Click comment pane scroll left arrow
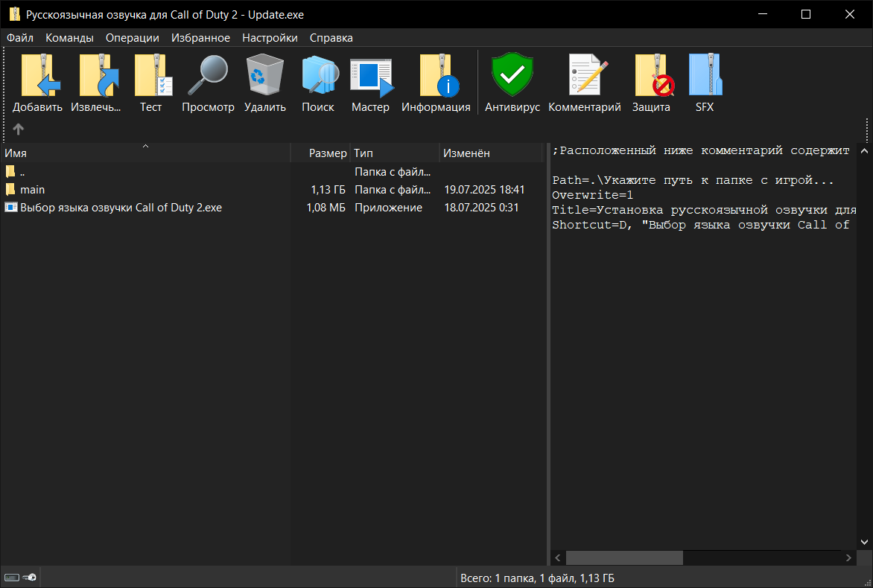Screen dimensions: 873x588 (558, 557)
